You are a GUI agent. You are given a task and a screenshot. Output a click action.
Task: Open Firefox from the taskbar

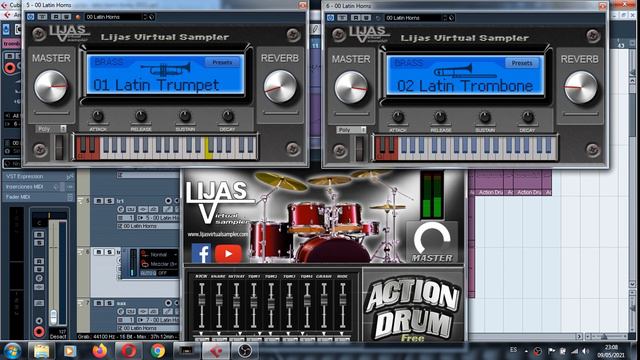pyautogui.click(x=99, y=351)
